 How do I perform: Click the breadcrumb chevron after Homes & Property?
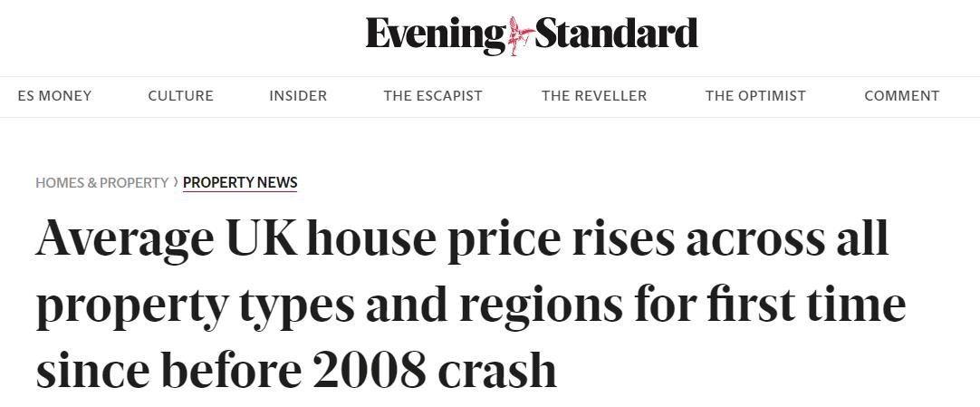[177, 182]
